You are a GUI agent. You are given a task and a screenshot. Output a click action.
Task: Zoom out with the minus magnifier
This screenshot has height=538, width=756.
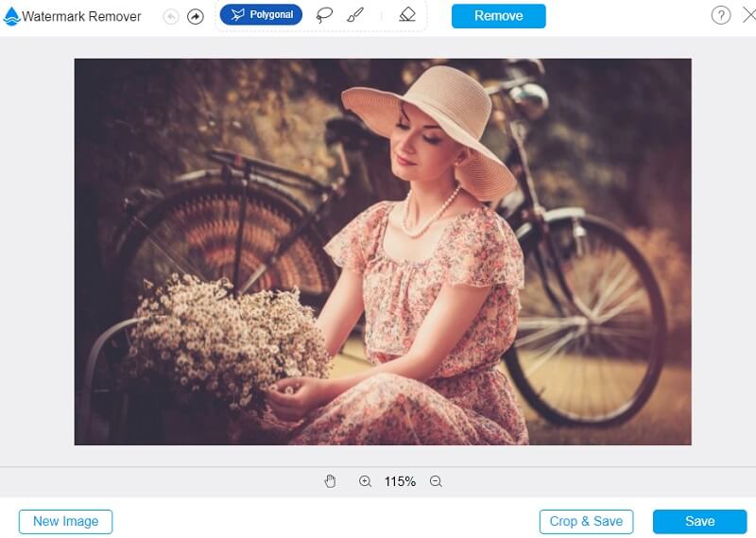[x=436, y=481]
